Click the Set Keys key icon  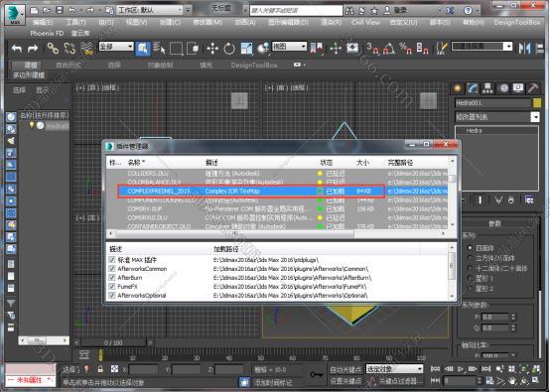[317, 374]
